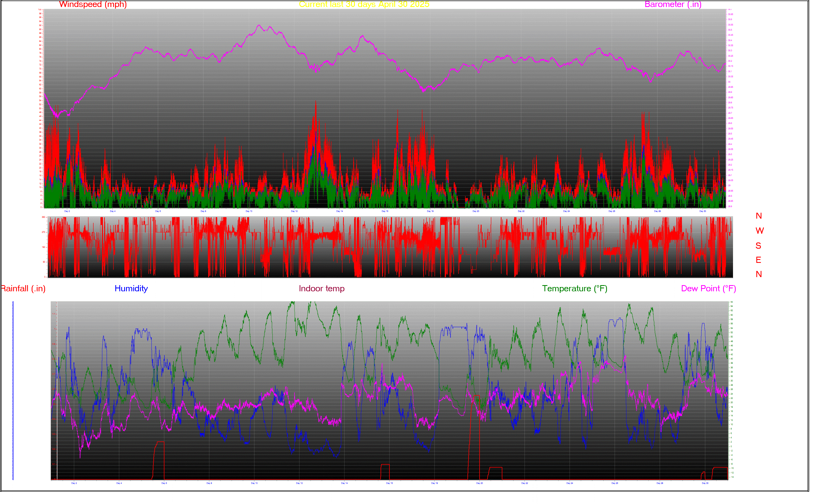825x504 pixels.
Task: Click Day 24 under the temperature chart
Action: tap(569, 483)
